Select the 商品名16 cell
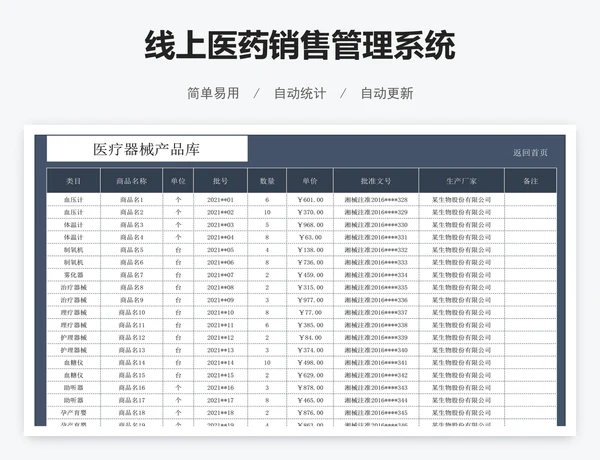Screen dimensions: 600x460 pos(131,388)
